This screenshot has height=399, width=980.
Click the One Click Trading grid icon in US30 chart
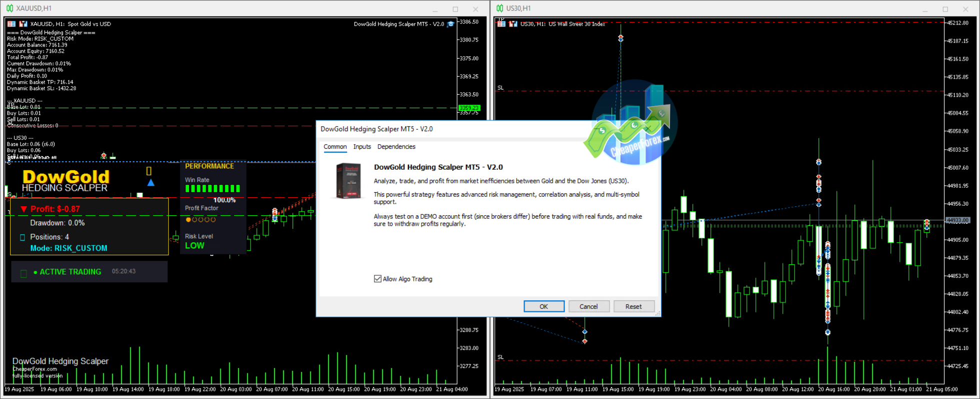pyautogui.click(x=501, y=24)
